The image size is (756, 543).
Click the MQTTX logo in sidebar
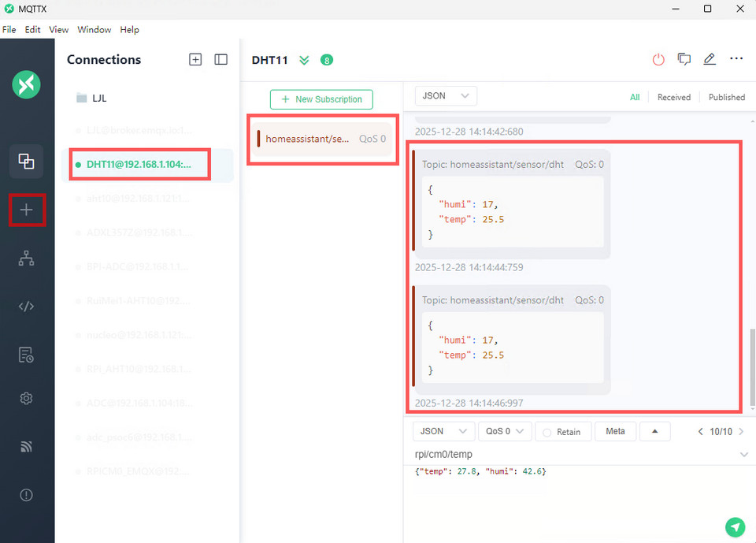(x=26, y=85)
